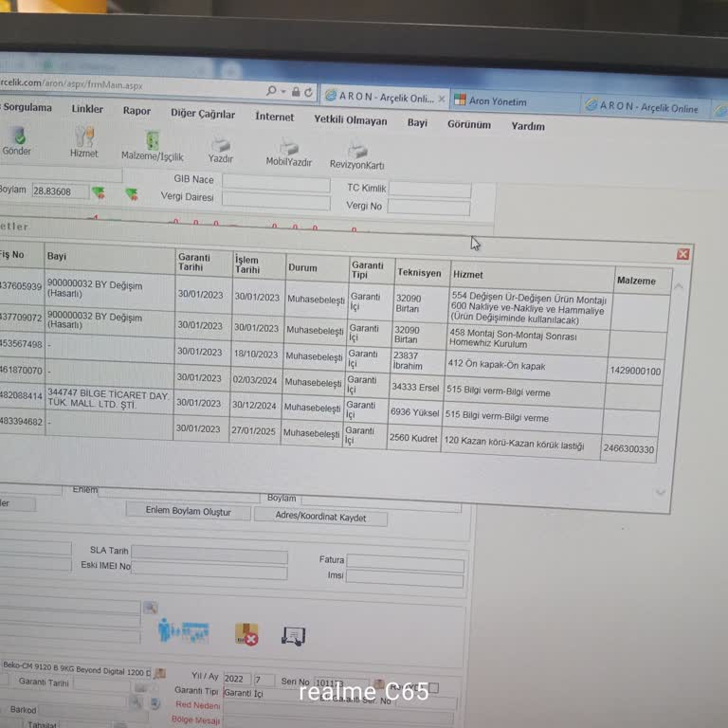Click the popup scrollbar up arrow

679,286
